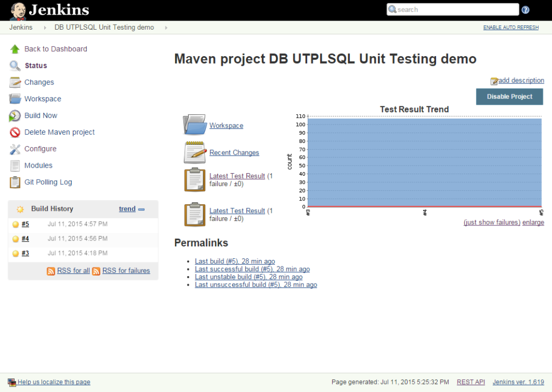The height and width of the screenshot is (392, 552).
Task: Click the second Latest Test Result clipboard icon
Action: pos(195,214)
